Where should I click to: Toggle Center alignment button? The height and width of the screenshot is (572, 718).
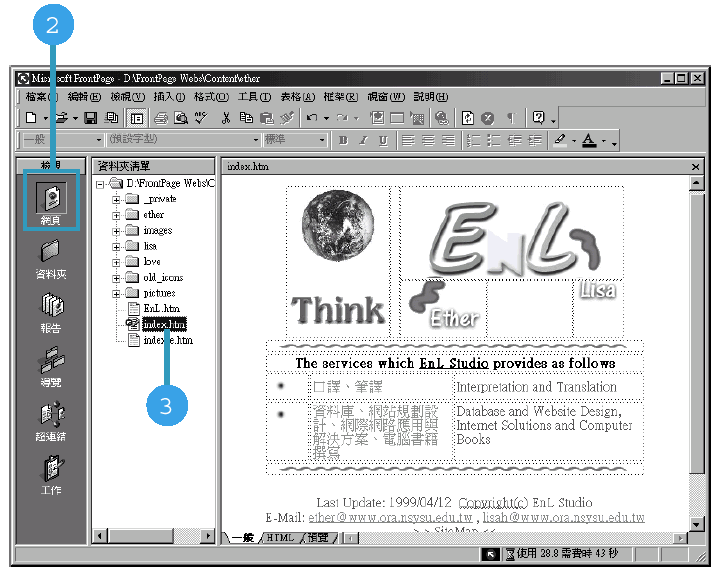pos(428,140)
